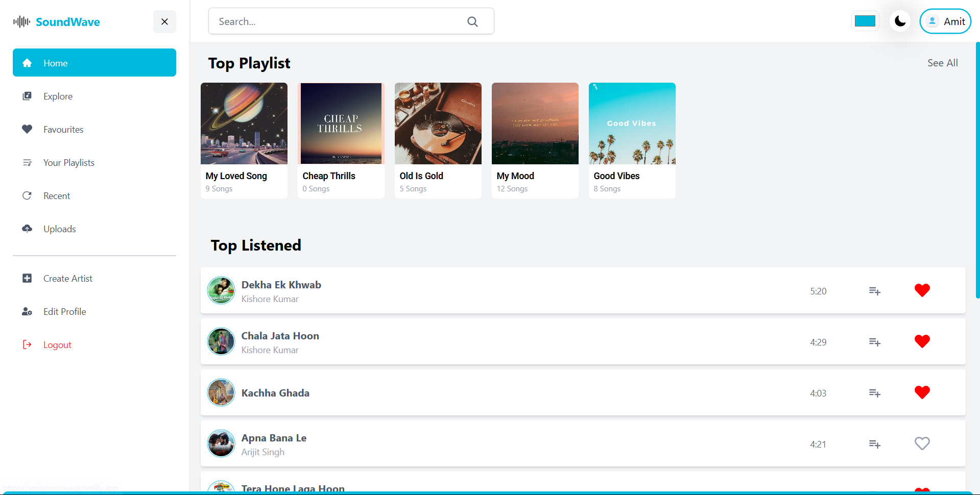Unfavourite Kachha Ghada with the heart
Viewport: 980px width, 495px height.
tap(922, 392)
